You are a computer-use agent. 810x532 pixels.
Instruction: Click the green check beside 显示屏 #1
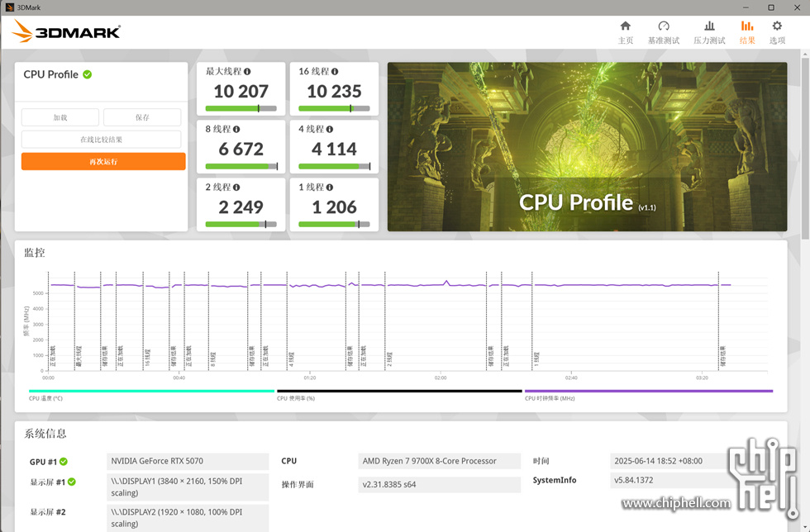pyautogui.click(x=72, y=482)
